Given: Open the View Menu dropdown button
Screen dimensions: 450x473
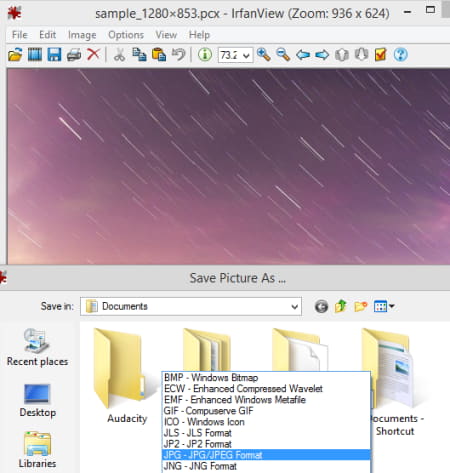Looking at the screenshot, I should tap(384, 306).
